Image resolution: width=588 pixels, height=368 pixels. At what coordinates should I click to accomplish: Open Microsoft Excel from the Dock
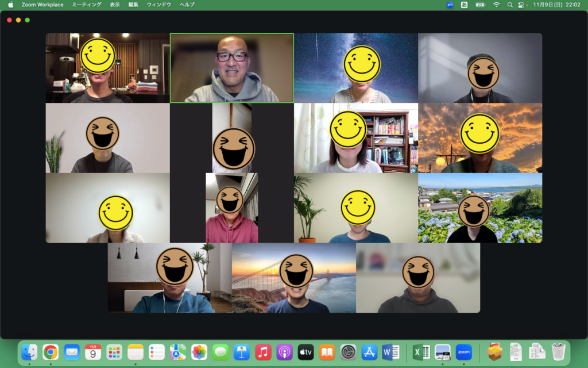[x=421, y=352]
